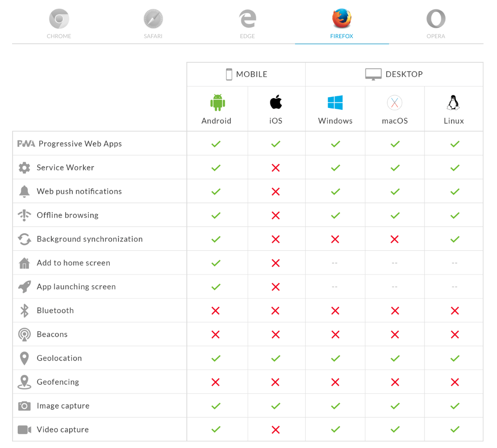The image size is (497, 448).
Task: Click the Linux column label
Action: coord(454,120)
